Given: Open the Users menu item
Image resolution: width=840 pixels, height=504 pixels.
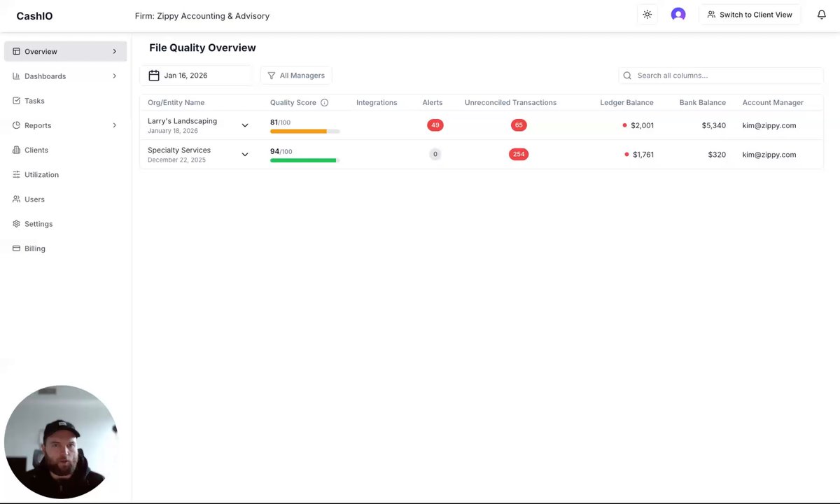Looking at the screenshot, I should 34,199.
